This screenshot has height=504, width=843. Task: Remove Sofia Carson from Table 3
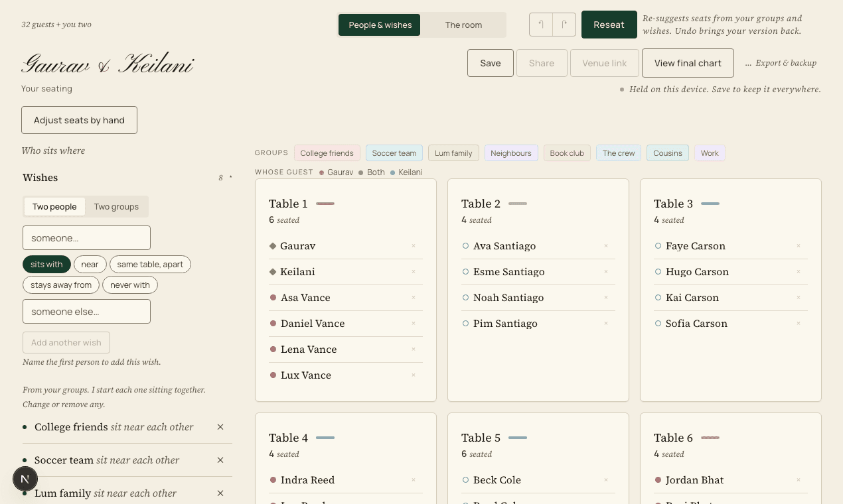[799, 324]
